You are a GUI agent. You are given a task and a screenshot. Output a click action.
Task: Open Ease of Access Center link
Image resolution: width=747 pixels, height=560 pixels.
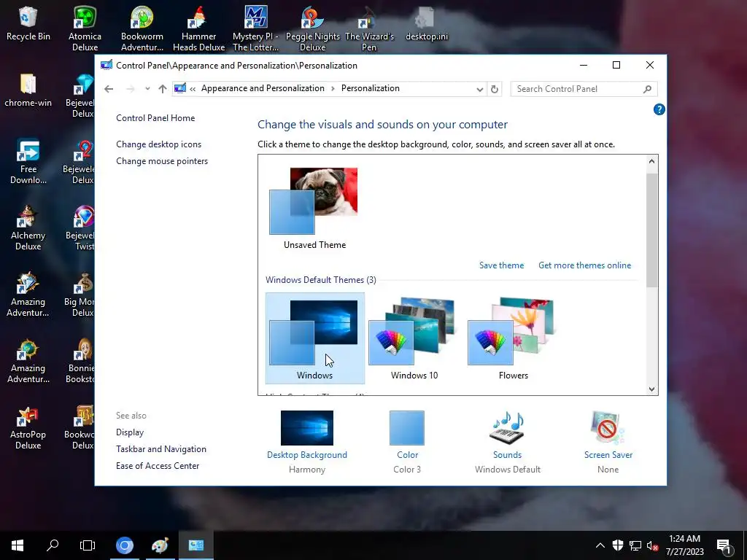pyautogui.click(x=158, y=466)
